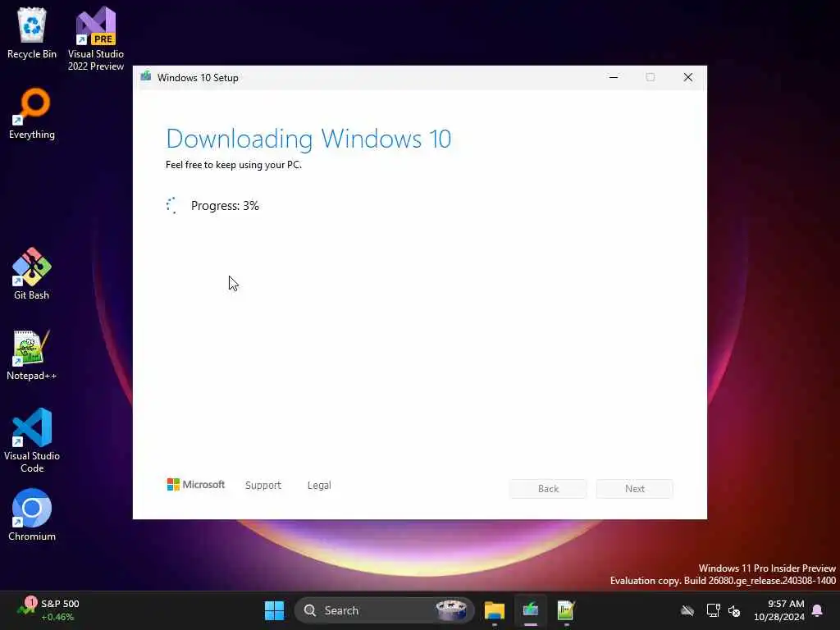Select Visual Studio 2022 Preview desktop shortcut

point(96,39)
